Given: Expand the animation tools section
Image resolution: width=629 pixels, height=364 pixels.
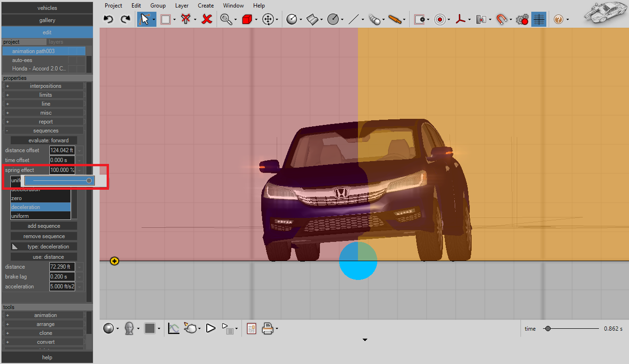Looking at the screenshot, I should click(x=44, y=315).
